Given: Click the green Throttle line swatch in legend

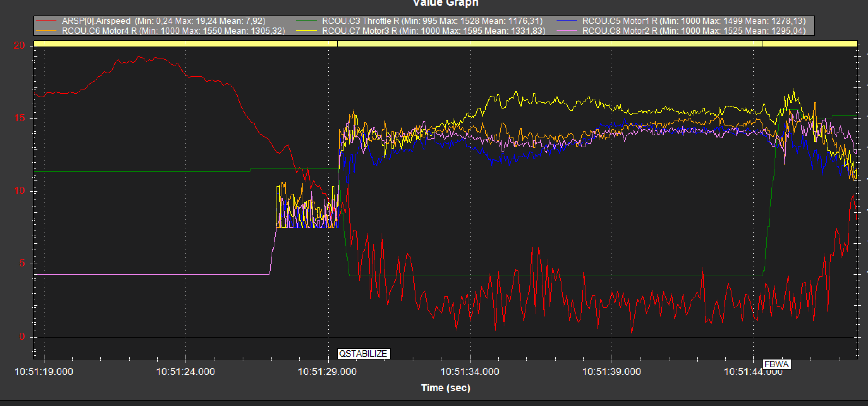Looking at the screenshot, I should (x=306, y=21).
